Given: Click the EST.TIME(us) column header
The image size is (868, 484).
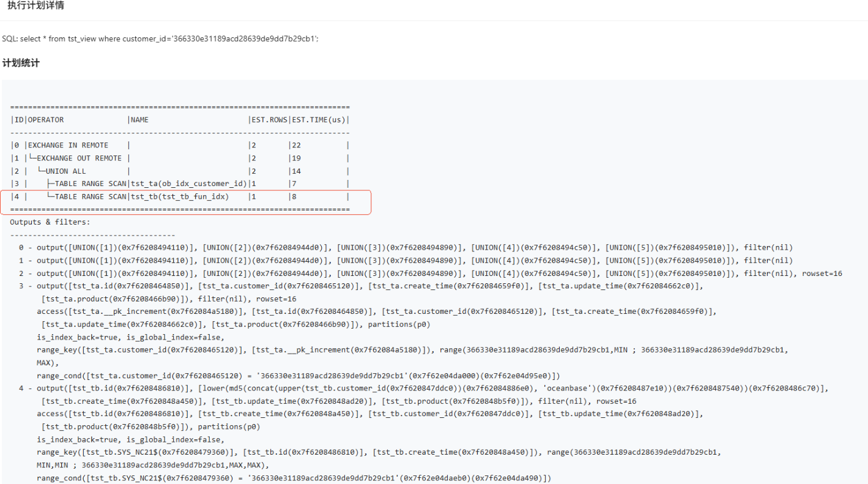Looking at the screenshot, I should click(x=318, y=120).
